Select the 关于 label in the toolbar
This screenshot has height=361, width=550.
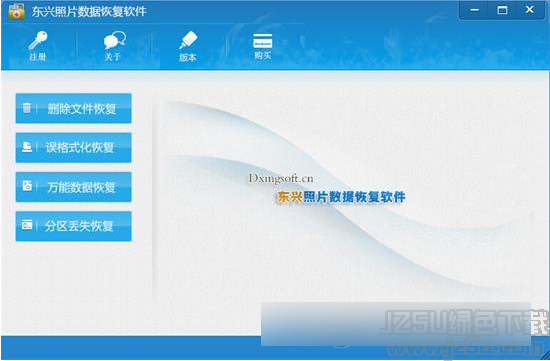coord(112,57)
